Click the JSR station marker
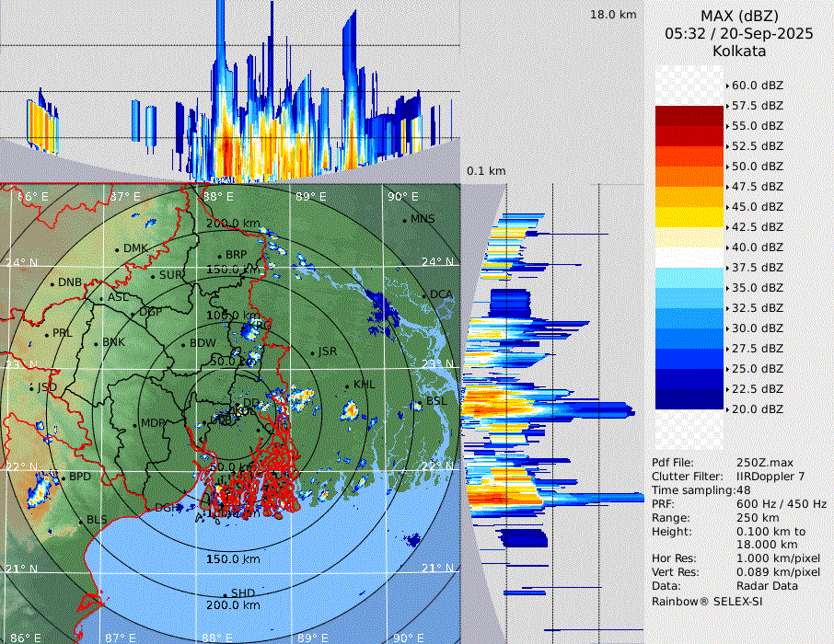 311,353
